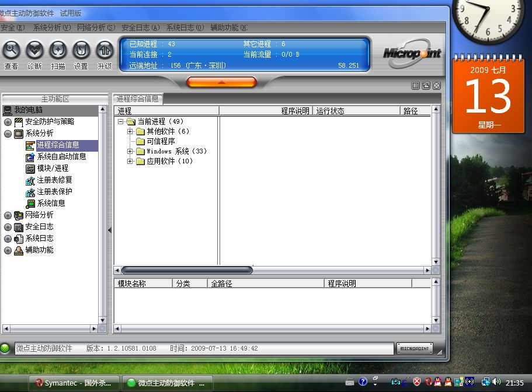Expand the 系统日志 sidebar node

(x=8, y=239)
